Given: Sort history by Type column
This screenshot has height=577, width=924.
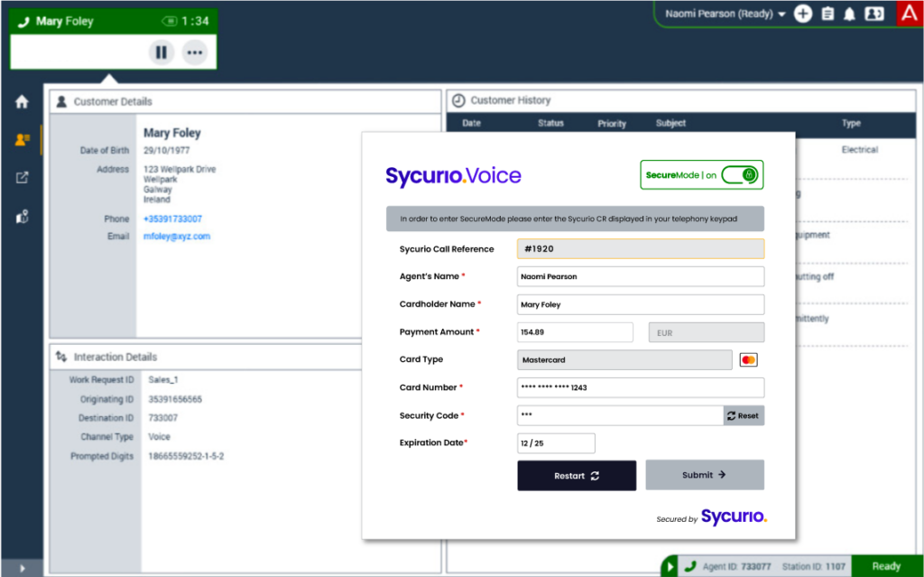Looking at the screenshot, I should click(x=851, y=124).
